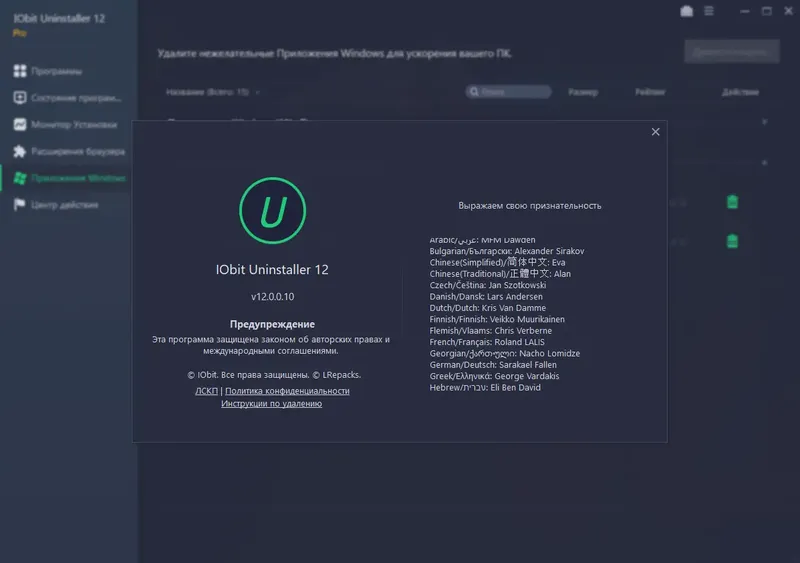The width and height of the screenshot is (800, 563).
Task: Click the Danish: Lars Andersen credit line
Action: pyautogui.click(x=486, y=297)
